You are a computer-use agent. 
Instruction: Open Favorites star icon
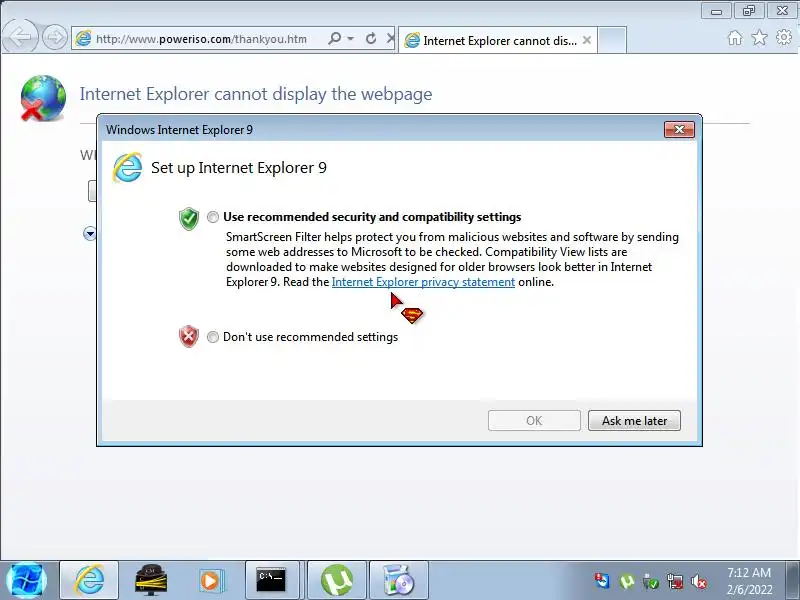coord(759,37)
